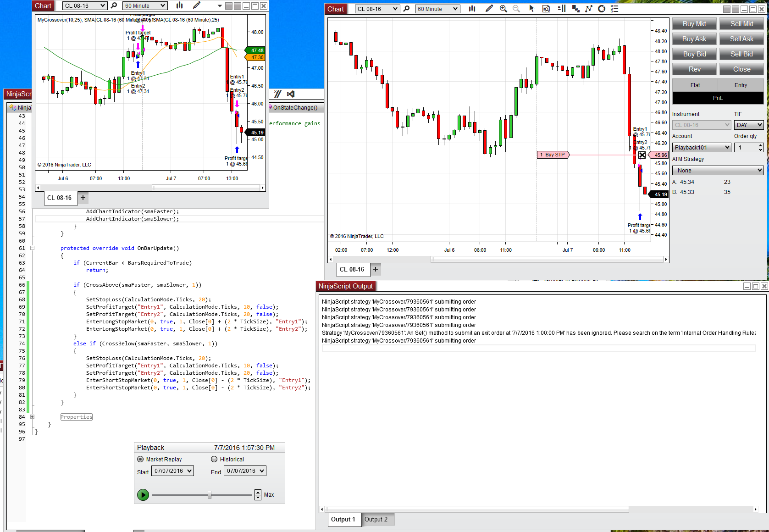This screenshot has height=532, width=769.
Task: Increase playback speed with up arrow
Action: tap(258, 493)
